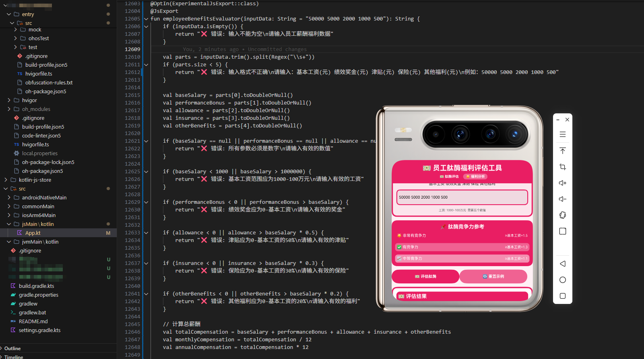Viewport: 644px width, 359px height.
Task: Click the 评估结果 header in emulator
Action: [462, 296]
